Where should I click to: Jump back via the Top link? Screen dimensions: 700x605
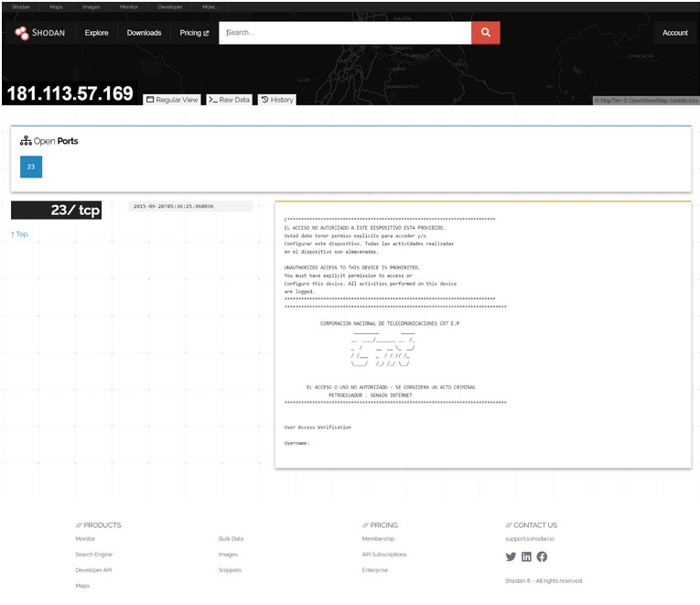(x=19, y=234)
